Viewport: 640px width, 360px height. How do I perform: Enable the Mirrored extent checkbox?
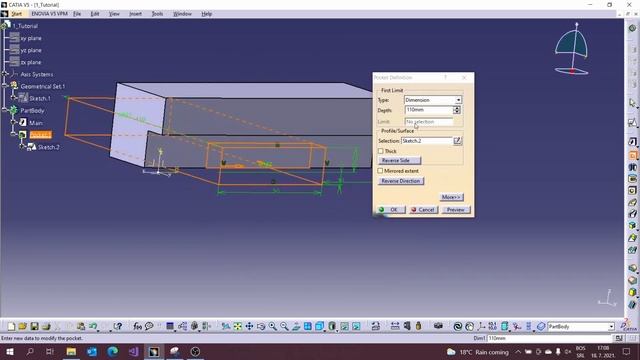pyautogui.click(x=380, y=171)
